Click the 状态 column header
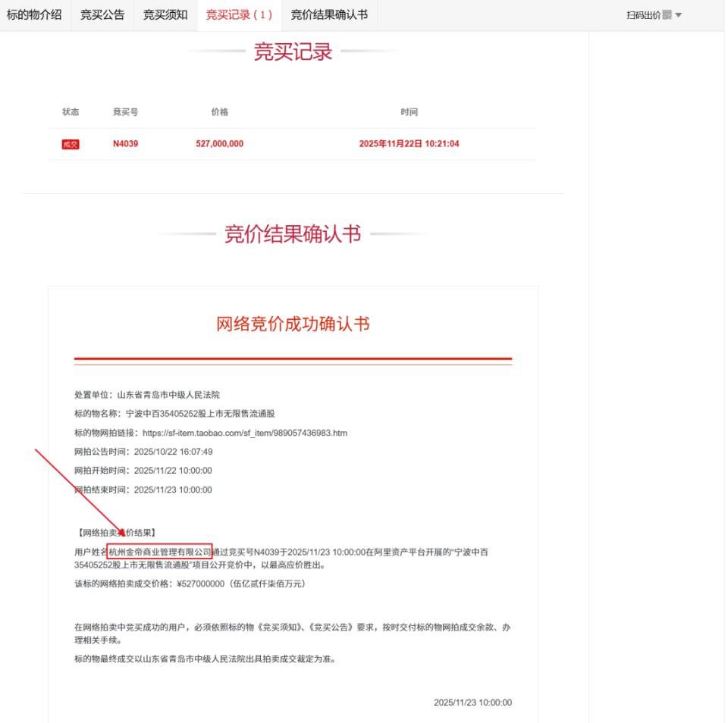The width and height of the screenshot is (728, 723). 70,111
